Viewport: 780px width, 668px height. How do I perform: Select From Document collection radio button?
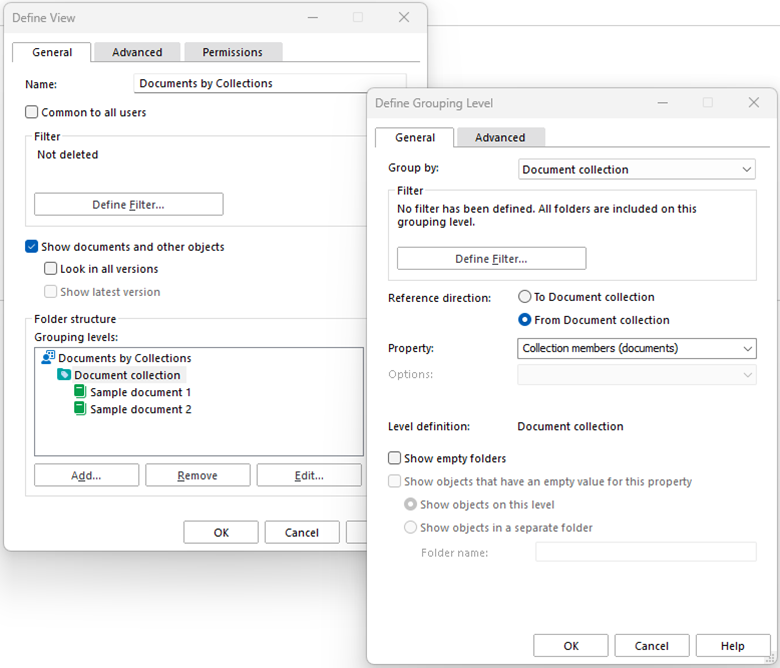[x=524, y=319]
